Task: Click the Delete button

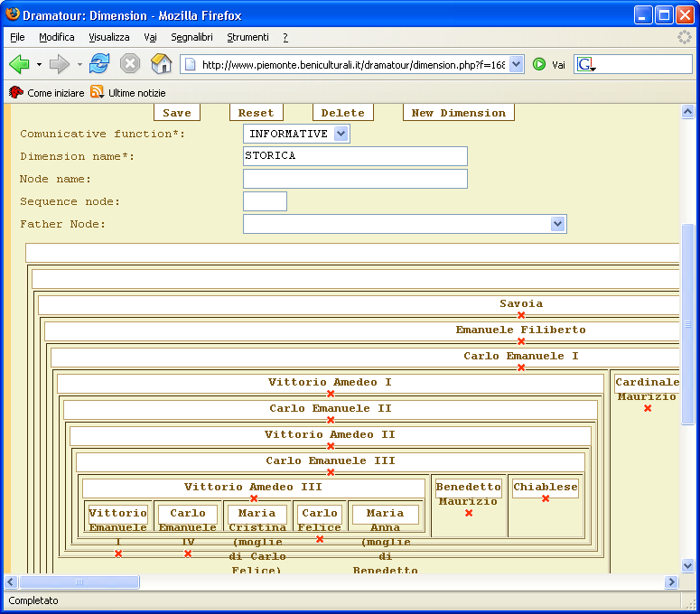Action: (x=343, y=113)
